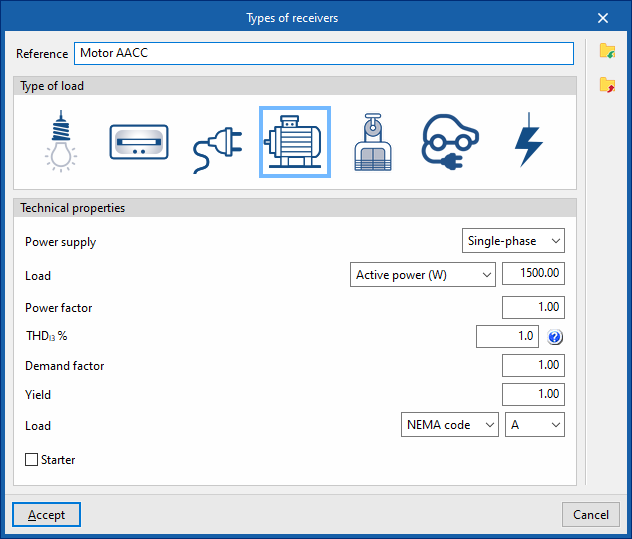Click the Power supply label
The width and height of the screenshot is (632, 539).
point(60,242)
